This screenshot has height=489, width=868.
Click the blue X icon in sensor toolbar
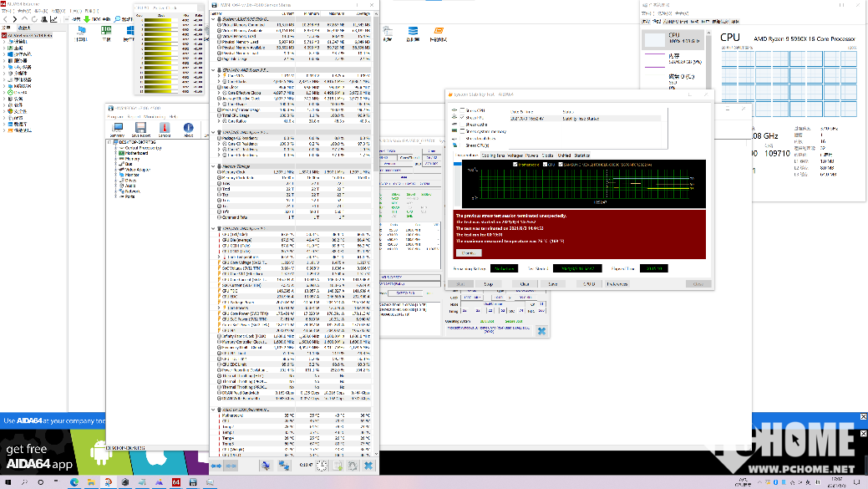(368, 466)
